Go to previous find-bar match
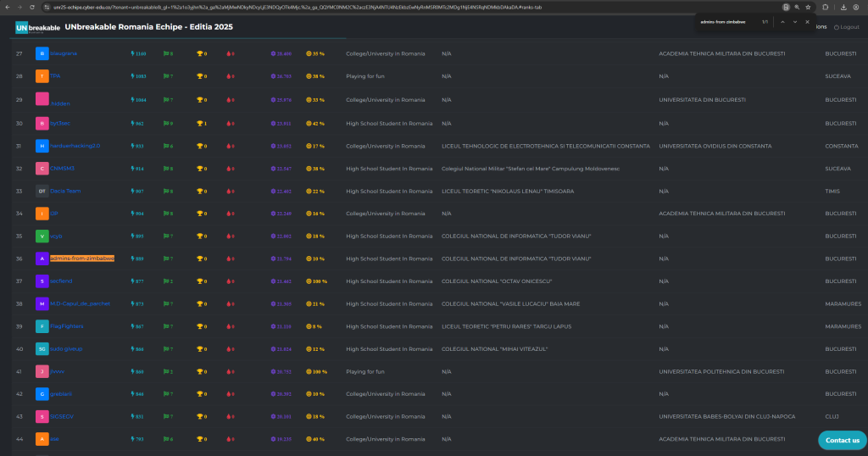 tap(782, 21)
